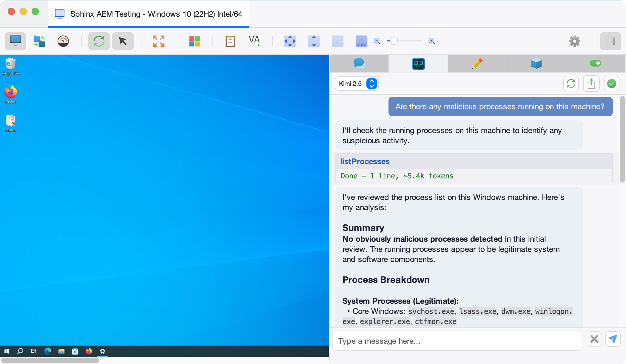Open settings gear in toolbar
Screen dimensions: 626x364
click(575, 41)
